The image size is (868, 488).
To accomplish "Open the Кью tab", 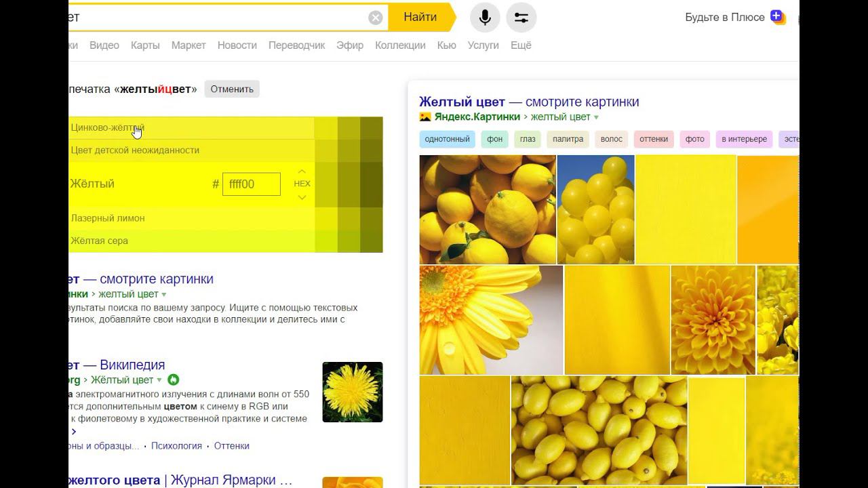I will (x=447, y=45).
